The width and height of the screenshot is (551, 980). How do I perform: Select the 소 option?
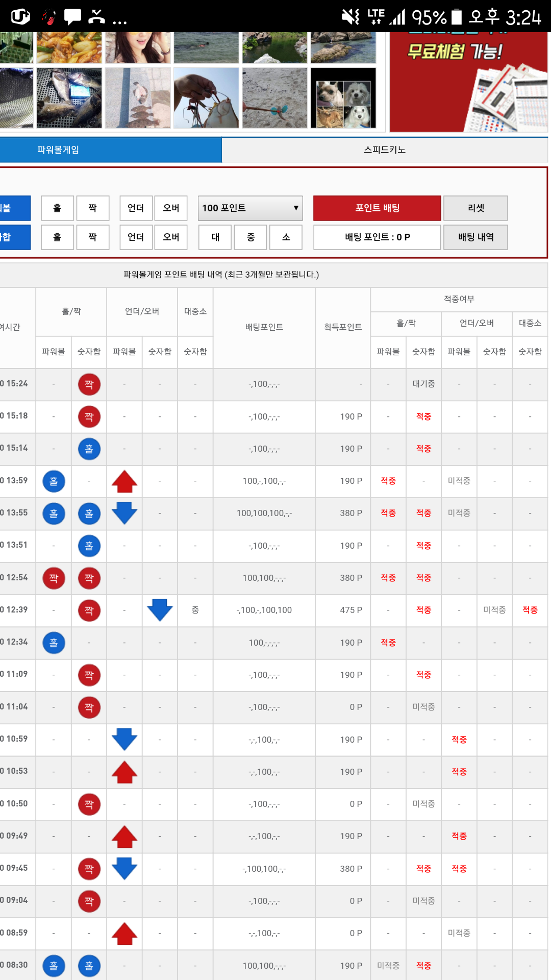pyautogui.click(x=286, y=237)
